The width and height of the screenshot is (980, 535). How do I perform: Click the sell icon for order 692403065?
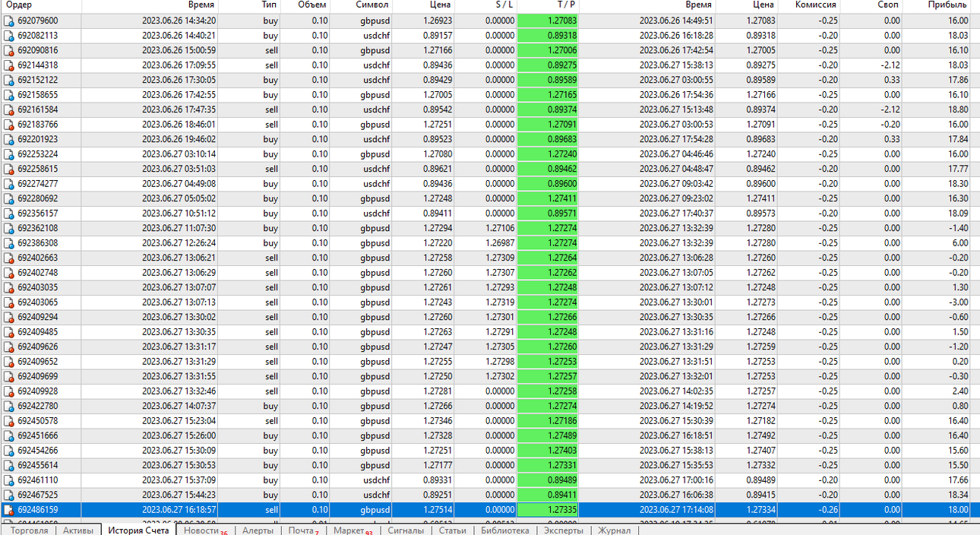point(9,302)
